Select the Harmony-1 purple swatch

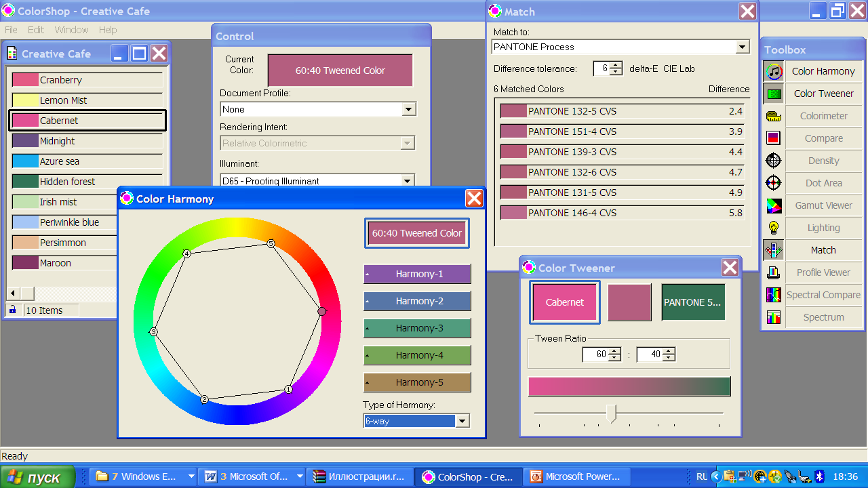pos(417,274)
